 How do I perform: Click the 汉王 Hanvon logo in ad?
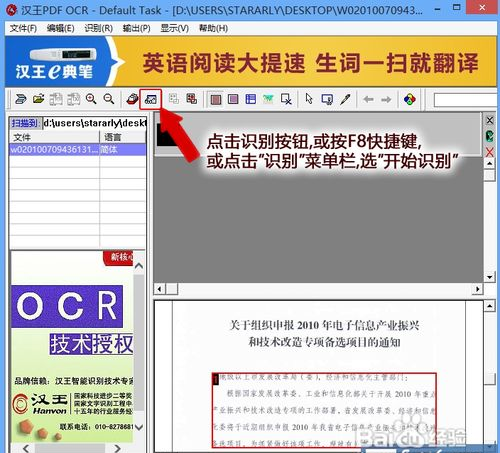click(x=40, y=404)
